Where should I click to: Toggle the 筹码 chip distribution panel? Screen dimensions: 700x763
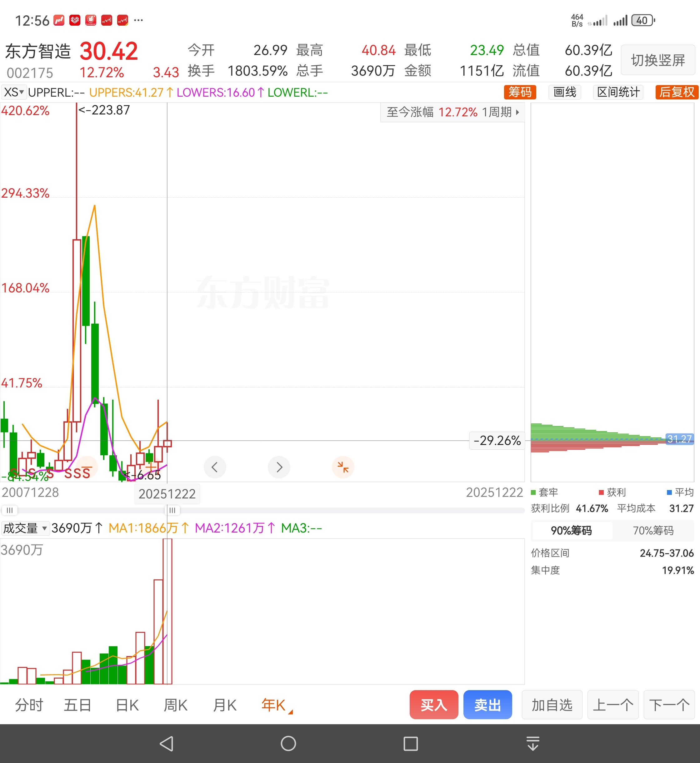pos(520,92)
